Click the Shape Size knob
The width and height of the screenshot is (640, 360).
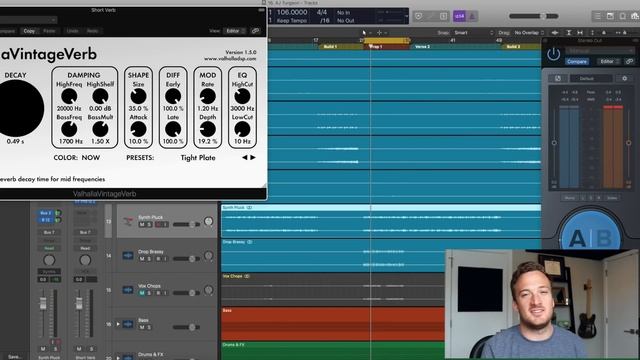click(138, 96)
